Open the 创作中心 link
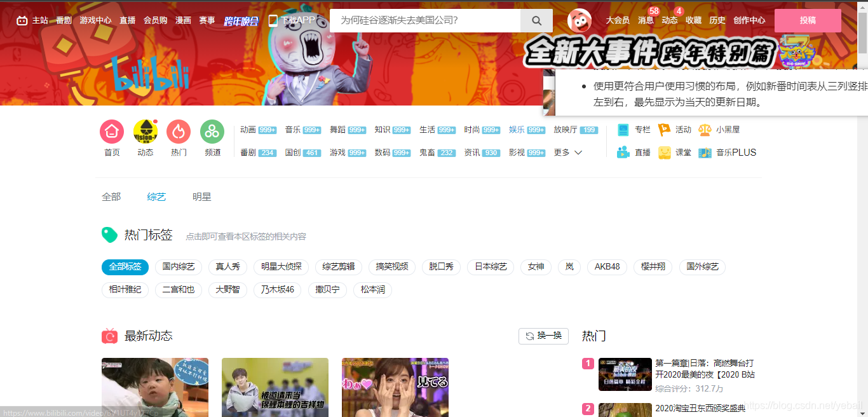Viewport: 868px width, 417px height. (749, 20)
